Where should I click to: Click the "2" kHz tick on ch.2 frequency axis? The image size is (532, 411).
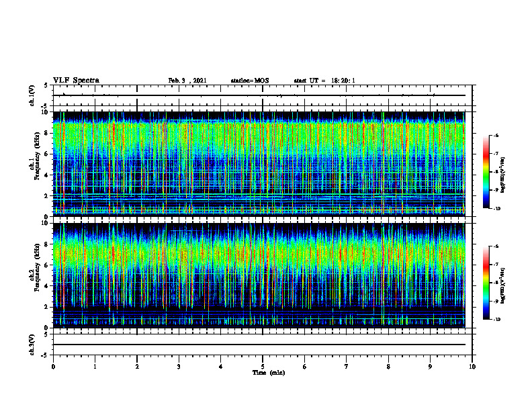[47, 307]
